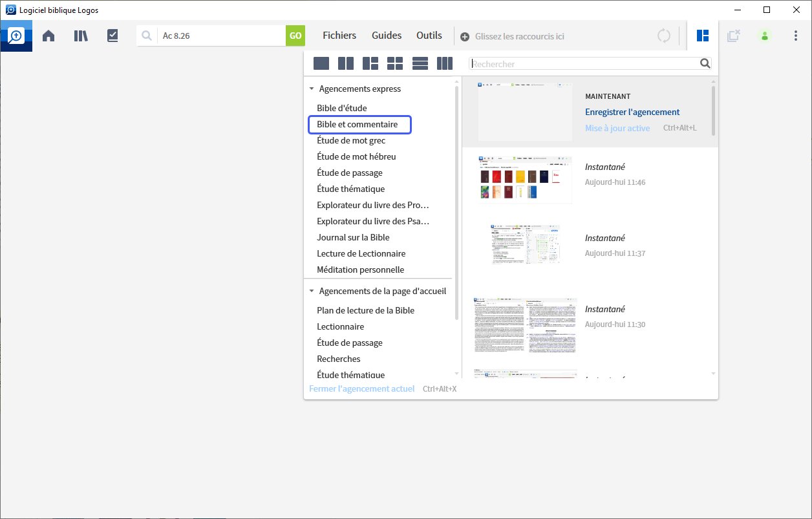Click the green GO button
The image size is (812, 519).
tap(295, 36)
